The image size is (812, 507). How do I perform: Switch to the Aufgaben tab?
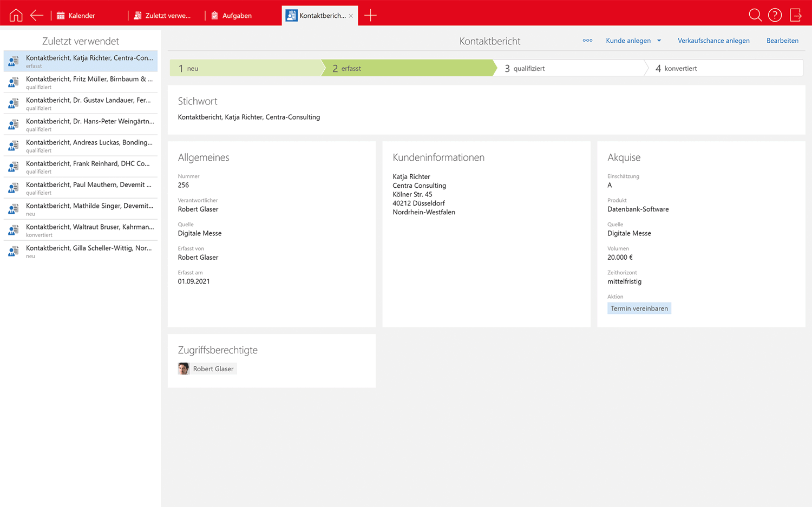tap(231, 16)
